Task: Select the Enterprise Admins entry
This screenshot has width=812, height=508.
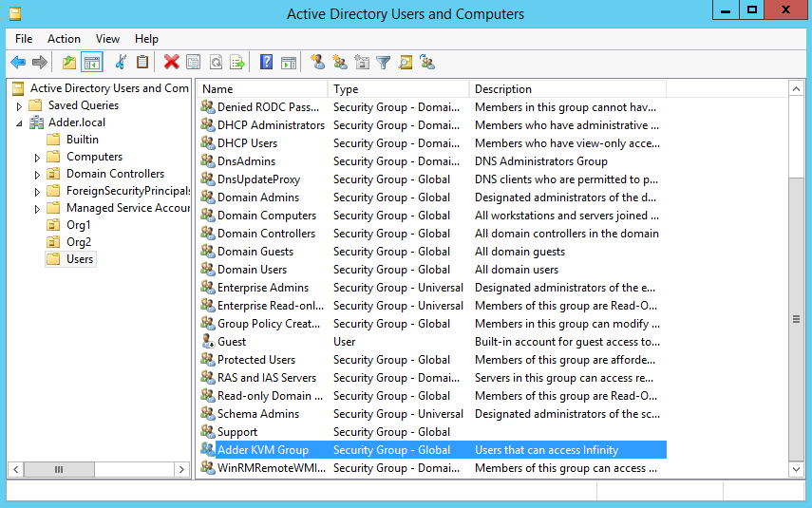Action: tap(263, 288)
